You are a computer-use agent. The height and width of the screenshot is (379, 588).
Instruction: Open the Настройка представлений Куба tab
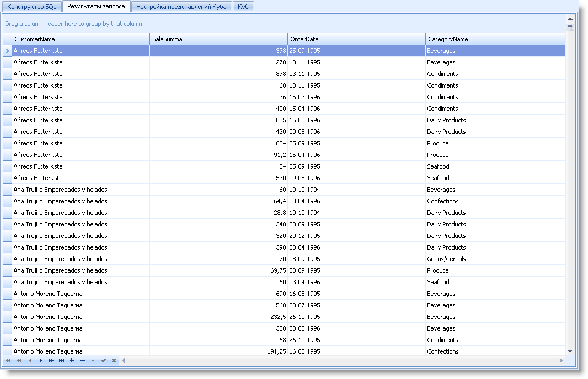181,7
